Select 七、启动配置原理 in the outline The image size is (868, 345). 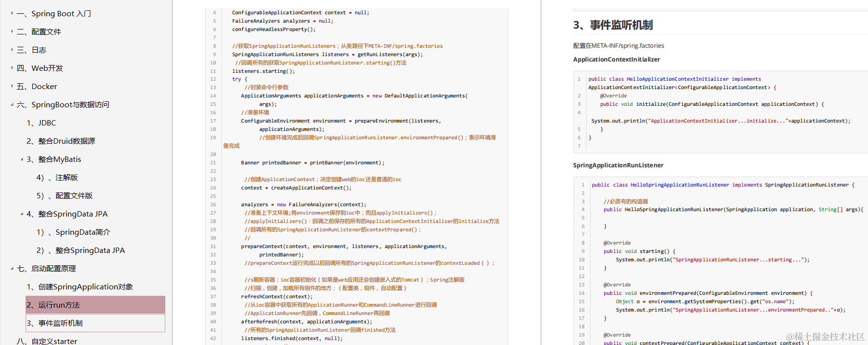[46, 268]
